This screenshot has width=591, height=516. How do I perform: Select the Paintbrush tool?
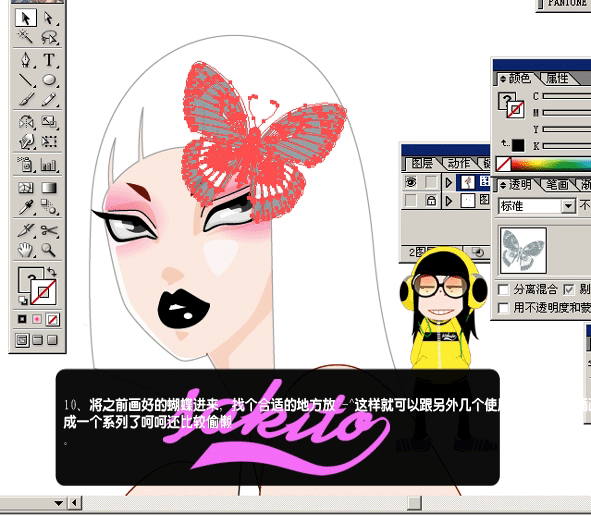click(x=26, y=100)
